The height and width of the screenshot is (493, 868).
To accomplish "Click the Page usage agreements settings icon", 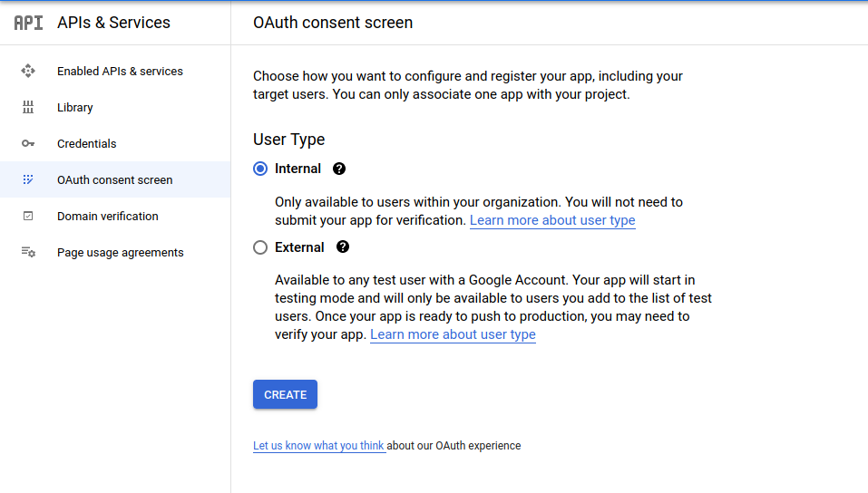I will (x=28, y=252).
